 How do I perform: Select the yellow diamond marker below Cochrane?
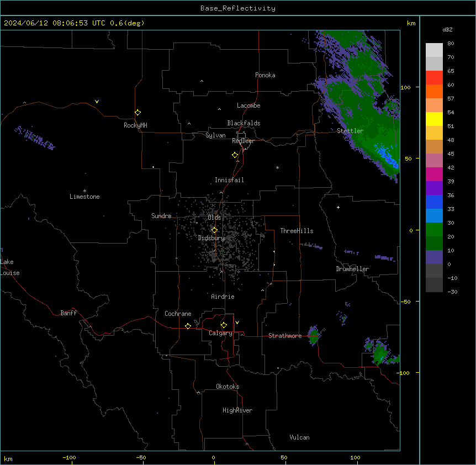pos(188,326)
